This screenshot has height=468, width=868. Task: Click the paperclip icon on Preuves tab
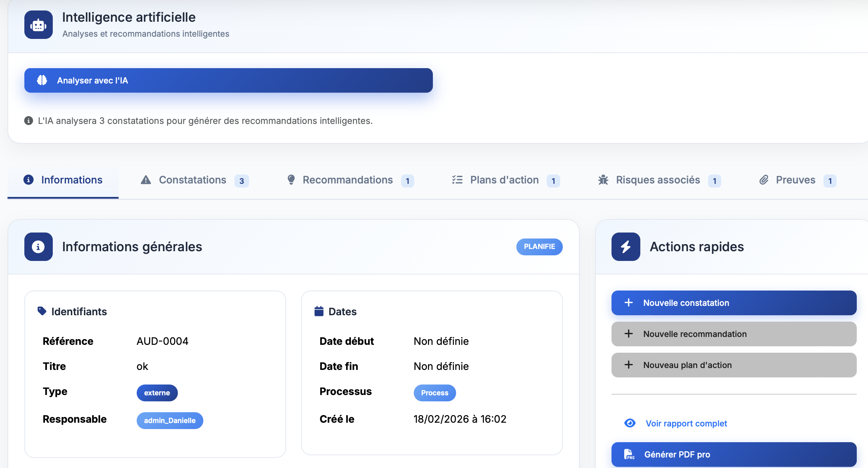point(764,180)
